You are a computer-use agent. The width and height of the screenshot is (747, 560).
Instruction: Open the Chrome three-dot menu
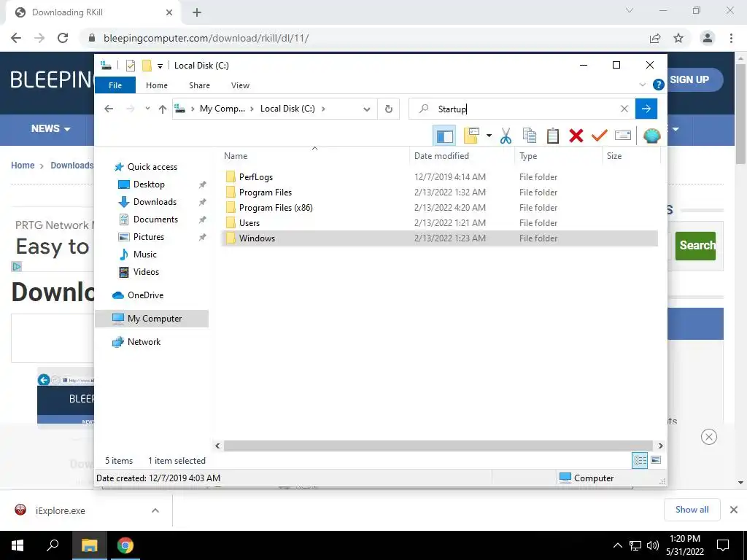tap(731, 38)
